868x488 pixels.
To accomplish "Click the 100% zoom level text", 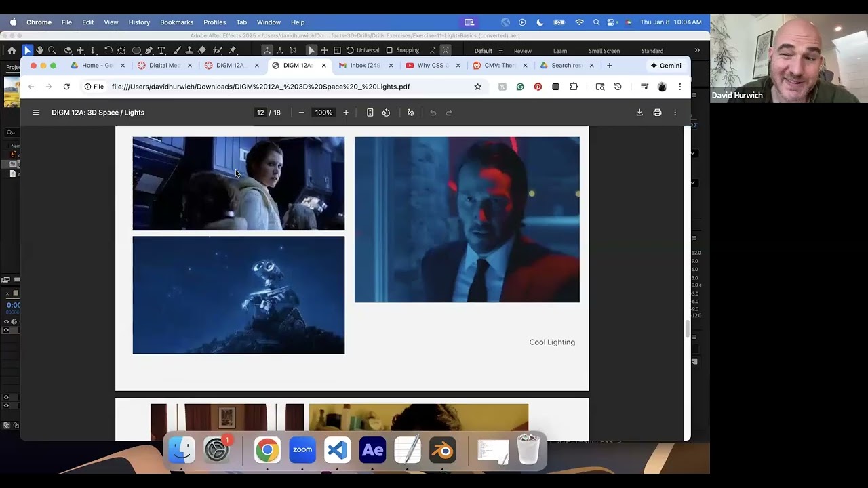I will 323,113.
